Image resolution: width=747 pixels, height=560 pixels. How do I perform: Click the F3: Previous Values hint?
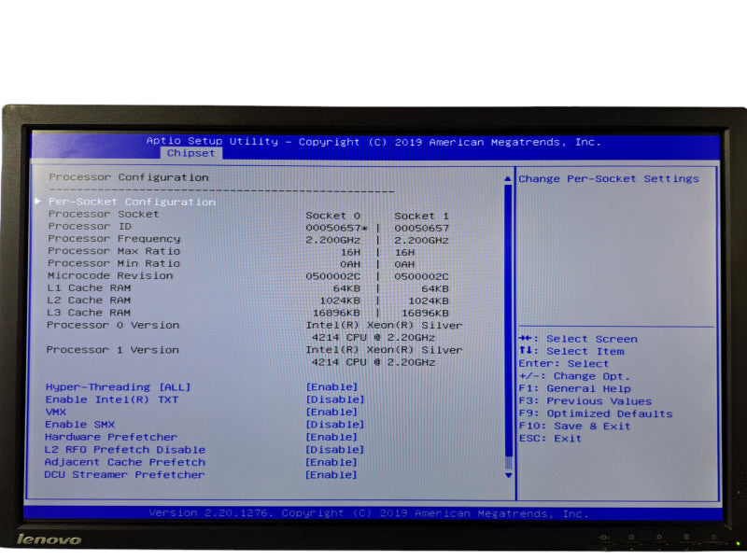(585, 401)
